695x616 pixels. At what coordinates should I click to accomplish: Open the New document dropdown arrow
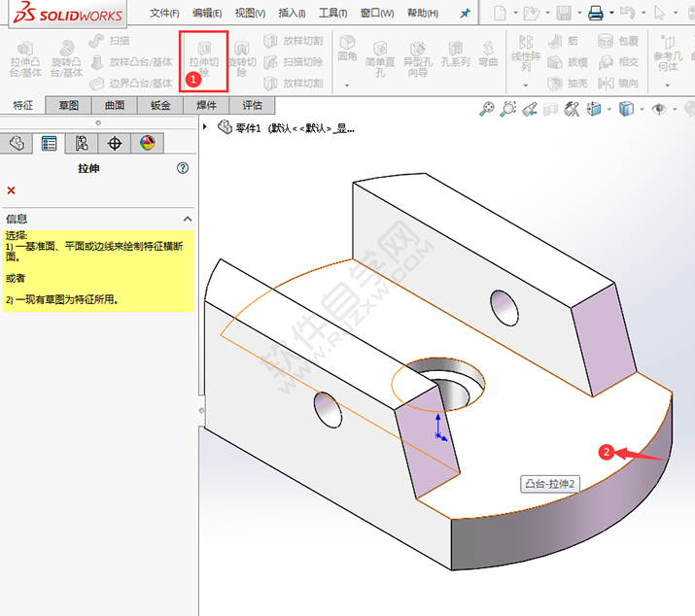point(515,13)
